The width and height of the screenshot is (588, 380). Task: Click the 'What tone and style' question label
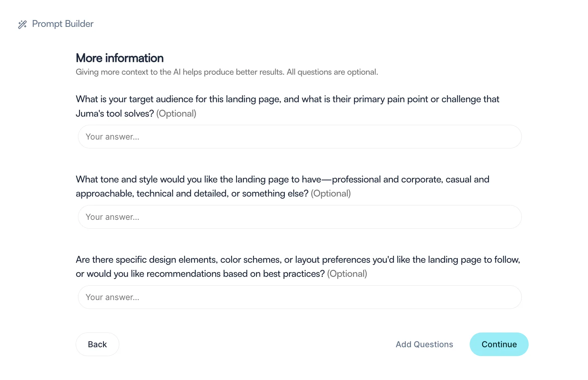pos(283,186)
